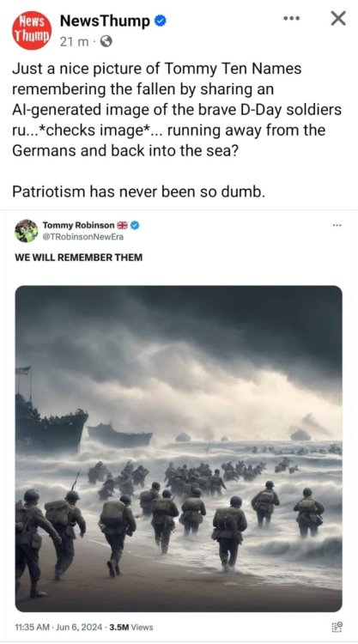Click NewsThump's blue verified badge
The height and width of the screenshot is (644, 358).
coord(160,21)
